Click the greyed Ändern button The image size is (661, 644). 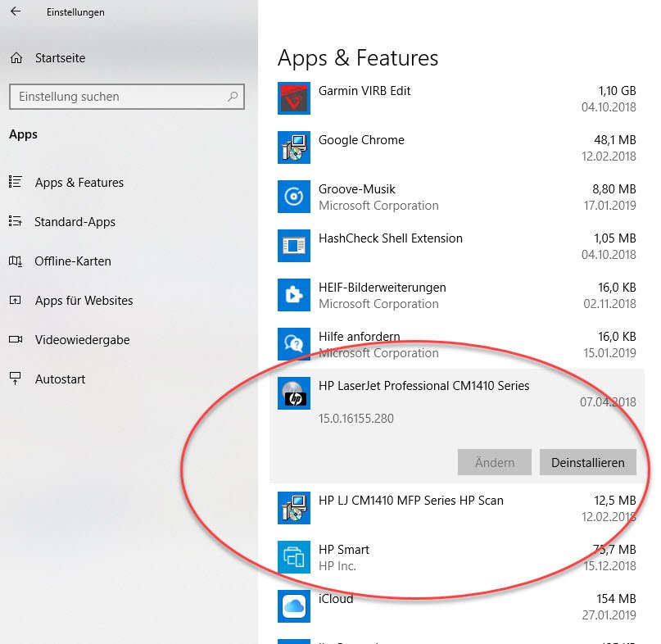click(x=495, y=462)
